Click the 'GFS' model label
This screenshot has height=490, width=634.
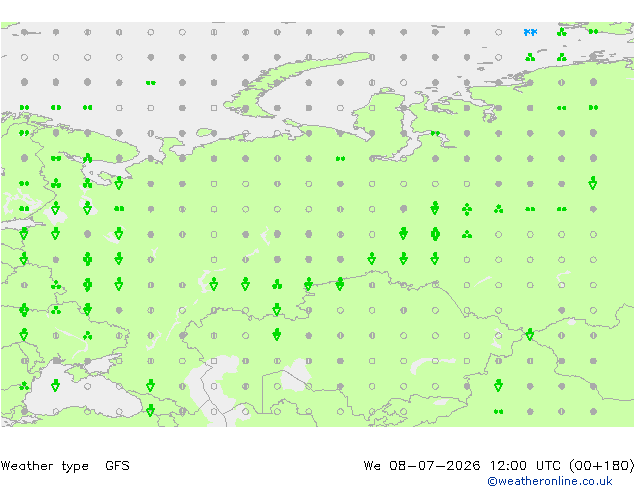click(x=117, y=466)
